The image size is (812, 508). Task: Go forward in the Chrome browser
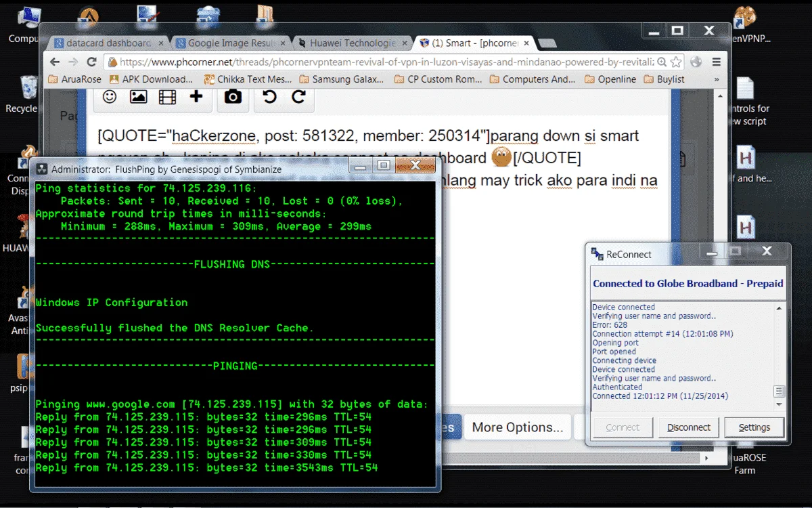point(73,62)
